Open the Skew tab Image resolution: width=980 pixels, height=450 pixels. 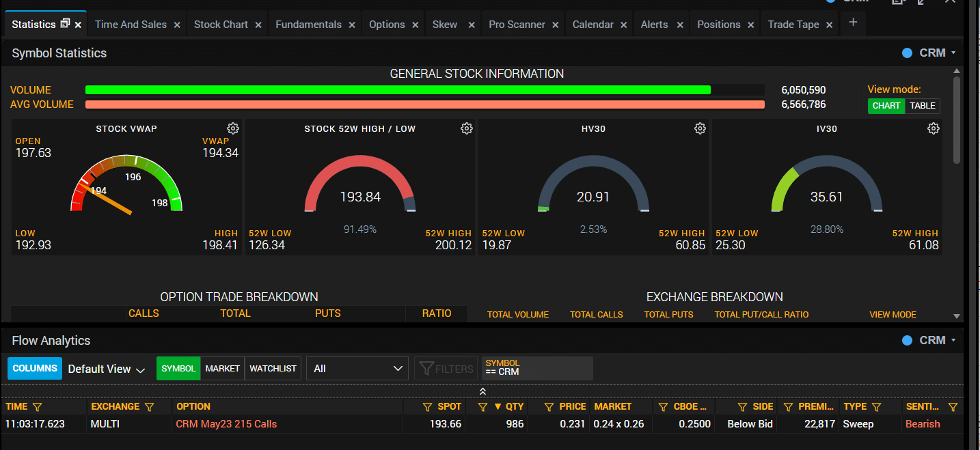tap(445, 25)
